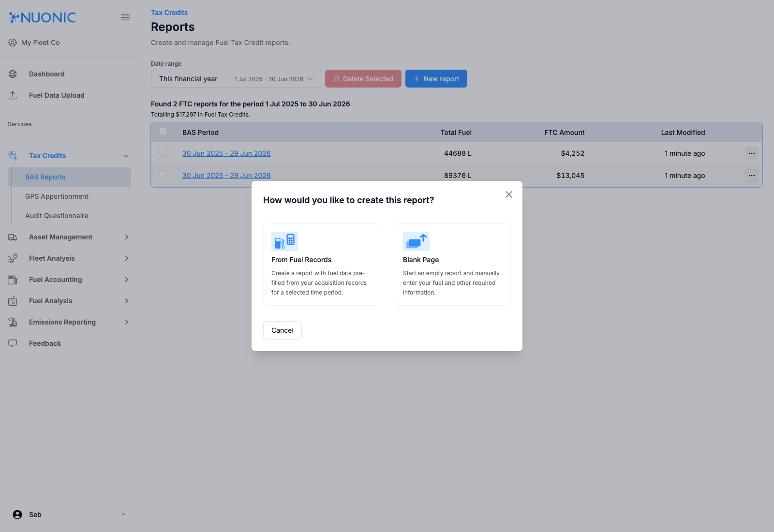
Task: Click the New report button
Action: coord(436,78)
